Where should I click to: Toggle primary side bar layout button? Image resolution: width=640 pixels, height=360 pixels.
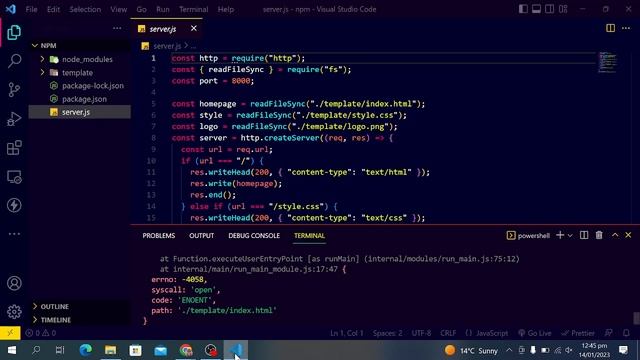coord(523,9)
